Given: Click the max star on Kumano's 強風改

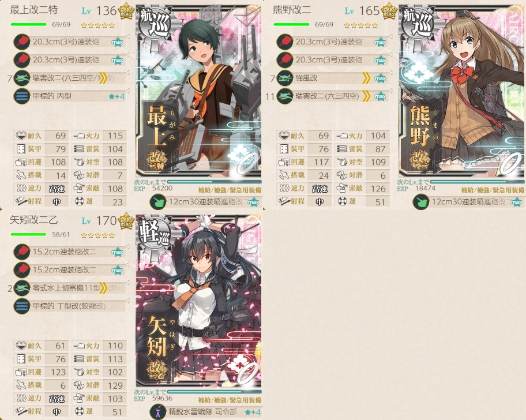Looking at the screenshot, I should 380,78.
